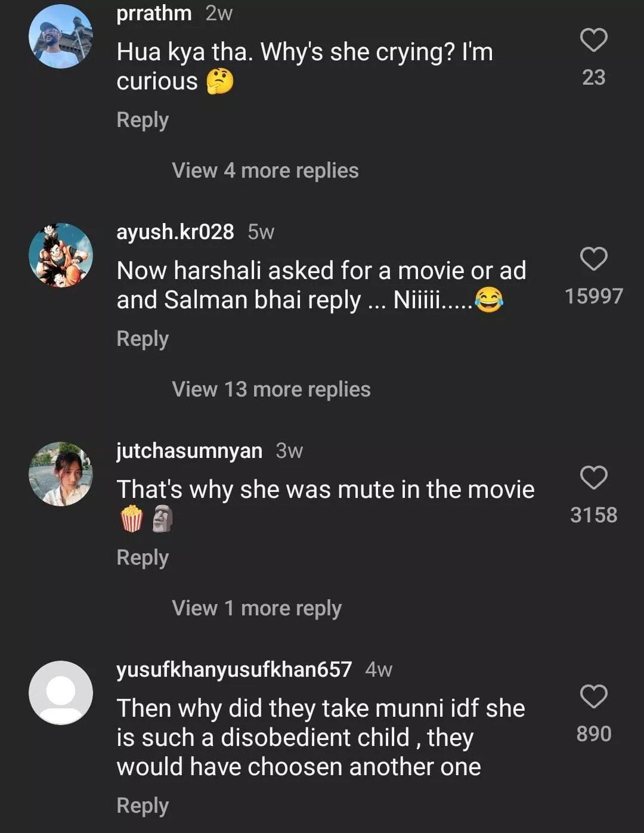
Task: Like yusufkhanyusufkhan657's comment with the heart icon
Action: 593,697
